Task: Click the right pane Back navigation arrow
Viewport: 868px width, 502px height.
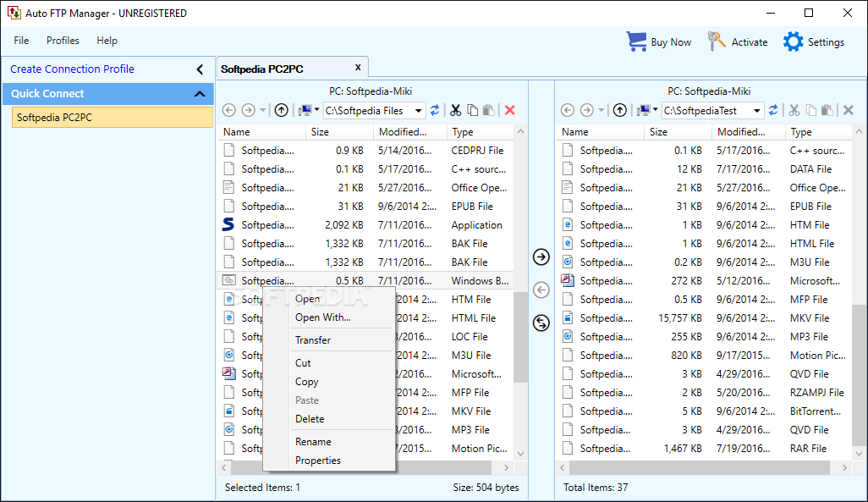Action: (568, 110)
